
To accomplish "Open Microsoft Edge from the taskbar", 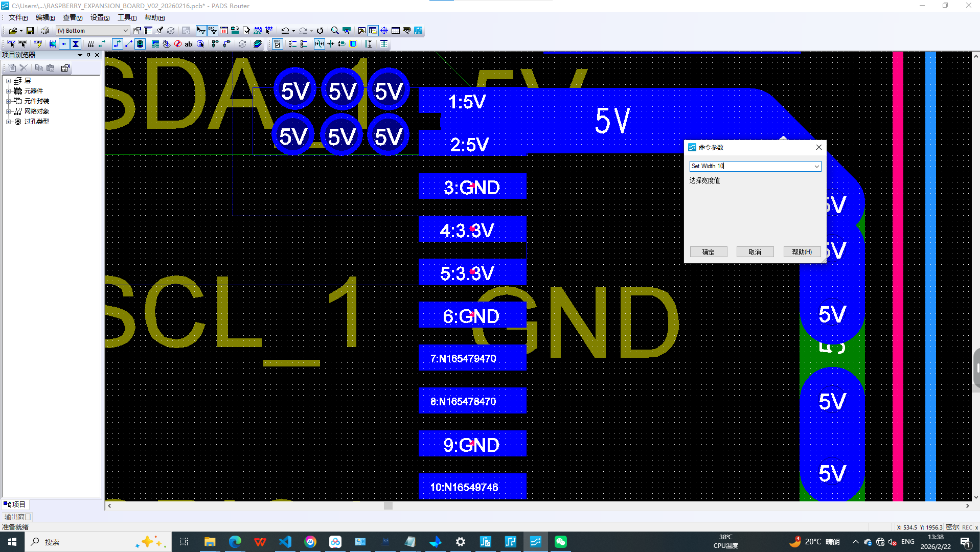I will point(235,542).
